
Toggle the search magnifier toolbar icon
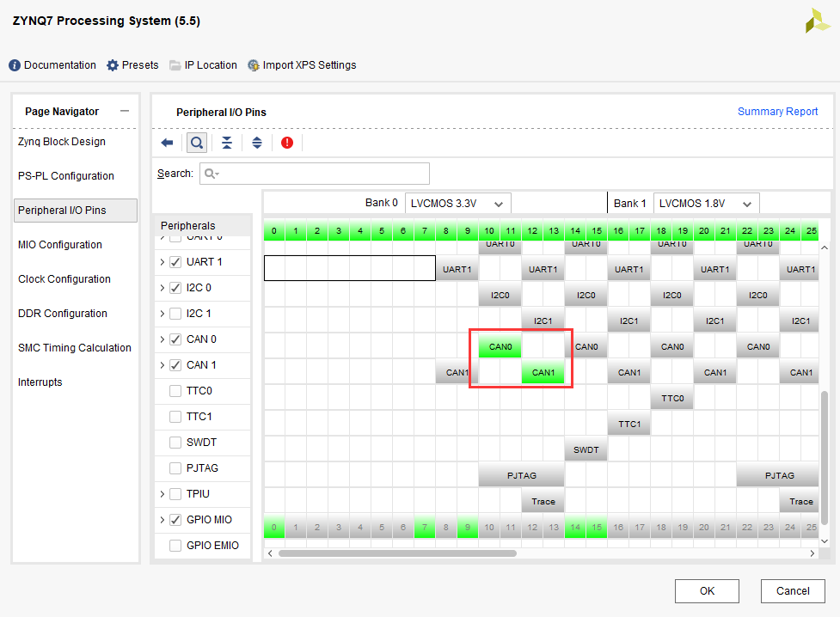pos(197,143)
